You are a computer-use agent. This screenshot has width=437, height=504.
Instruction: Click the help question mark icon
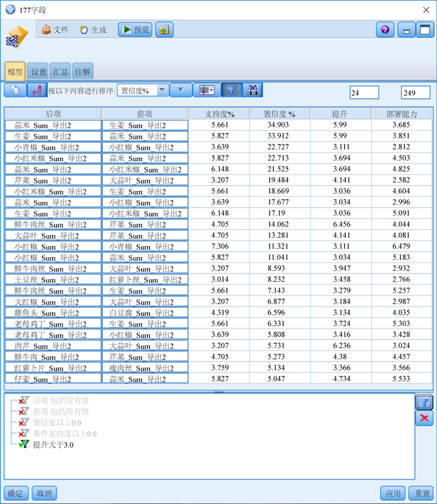tap(385, 29)
